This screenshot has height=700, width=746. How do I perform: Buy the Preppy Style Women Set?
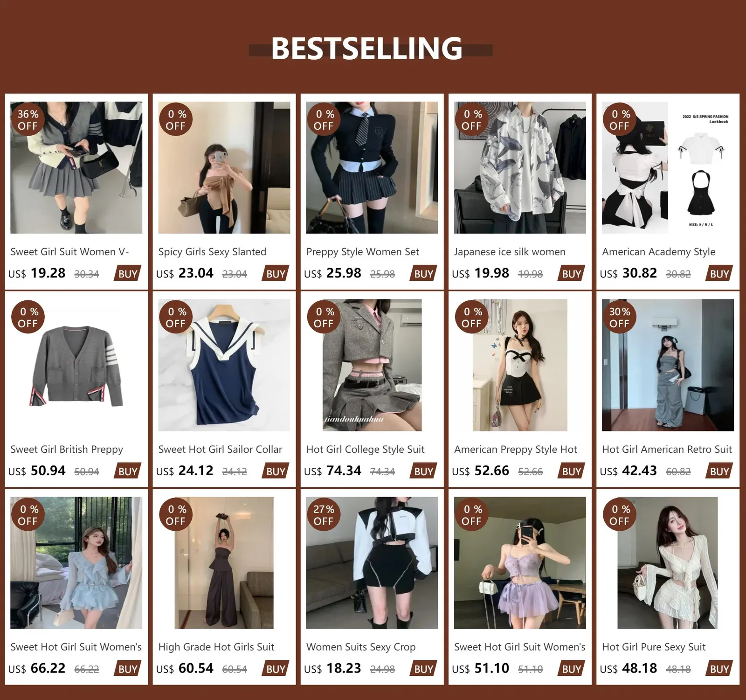click(423, 274)
